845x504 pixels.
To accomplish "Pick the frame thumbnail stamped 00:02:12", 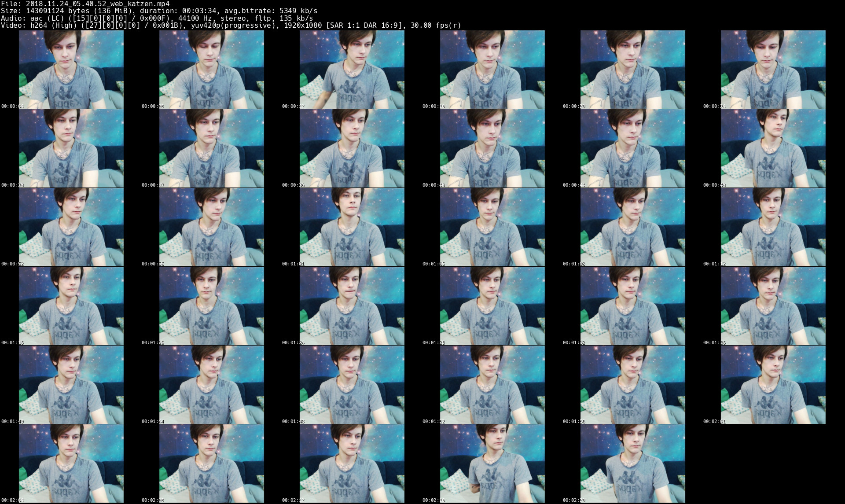I will coord(352,464).
